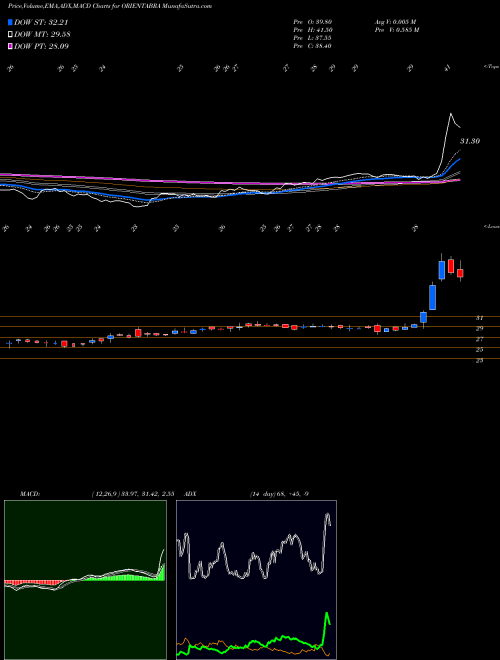Open the ADX indicator chart panel

point(256,580)
